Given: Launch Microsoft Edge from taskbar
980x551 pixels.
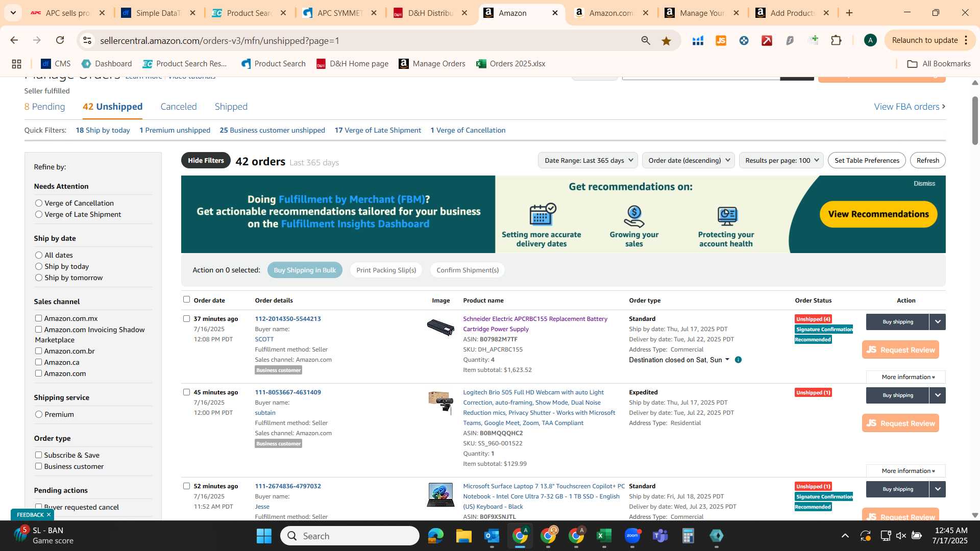Looking at the screenshot, I should point(435,536).
